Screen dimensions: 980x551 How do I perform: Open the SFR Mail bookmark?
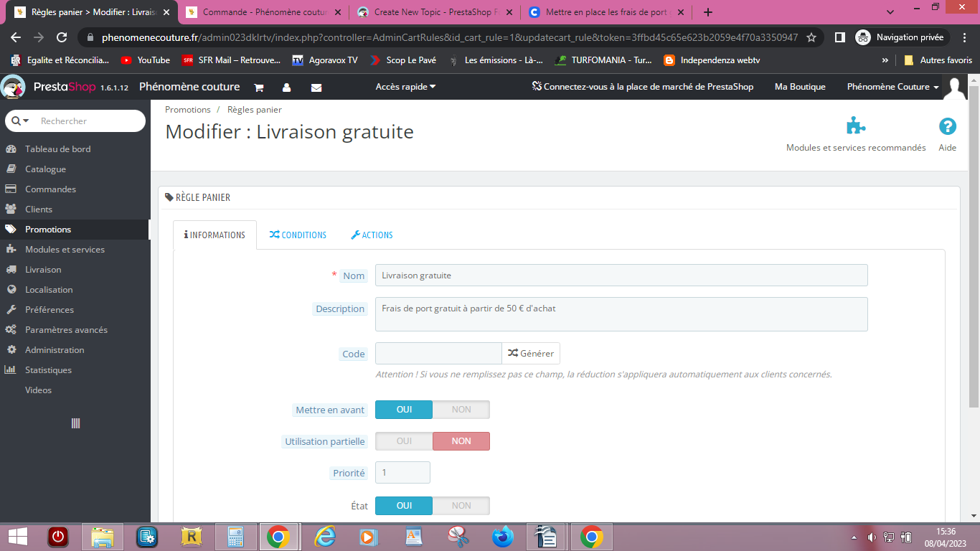pyautogui.click(x=230, y=60)
